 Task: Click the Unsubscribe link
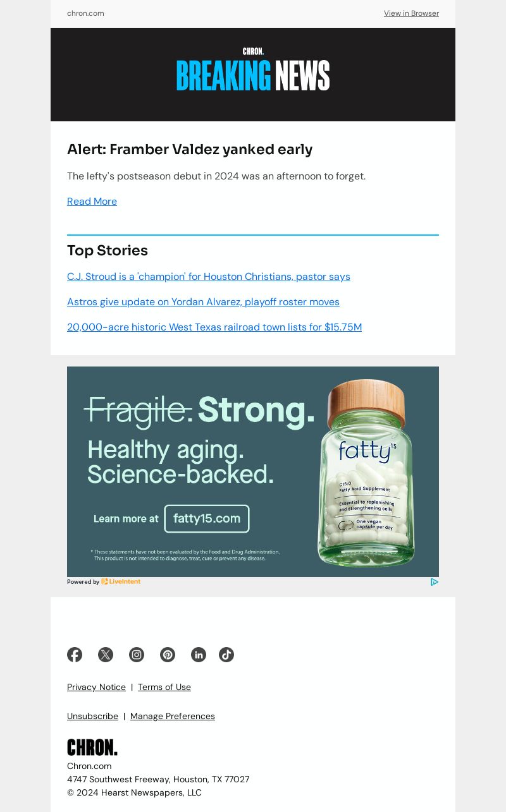tap(92, 716)
